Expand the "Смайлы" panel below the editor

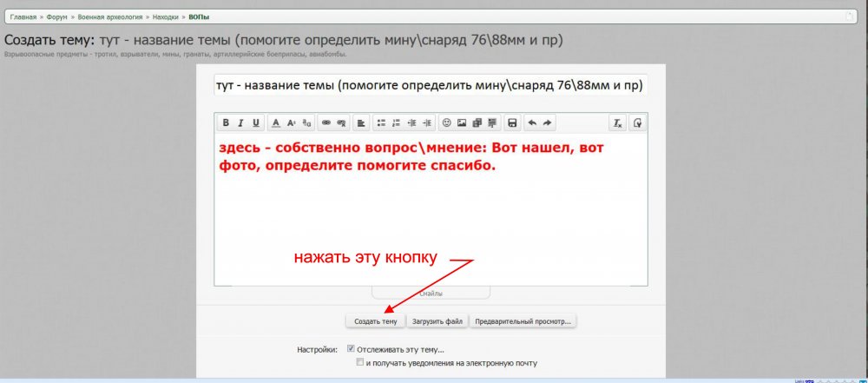coord(431,294)
